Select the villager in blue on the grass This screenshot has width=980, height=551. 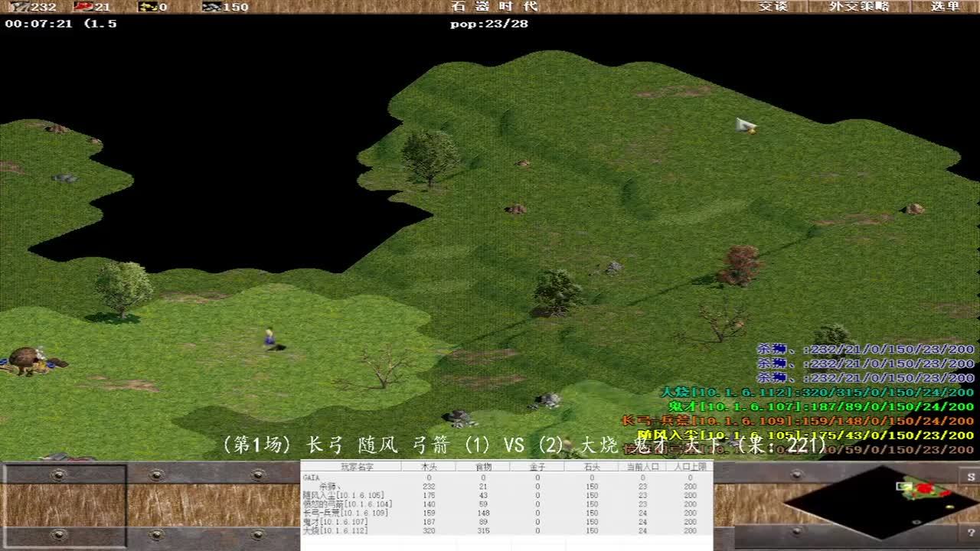click(x=269, y=337)
